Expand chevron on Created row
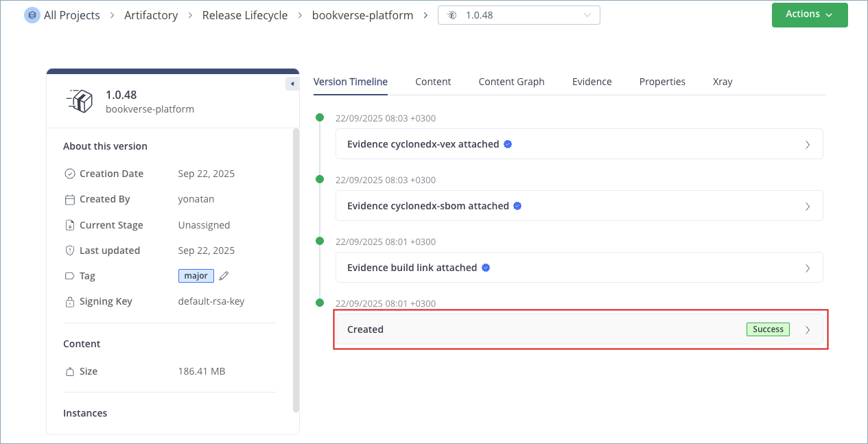 [808, 330]
